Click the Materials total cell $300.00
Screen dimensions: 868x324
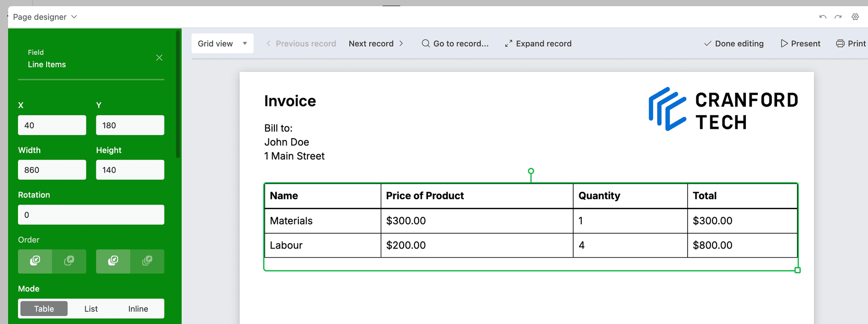point(742,221)
